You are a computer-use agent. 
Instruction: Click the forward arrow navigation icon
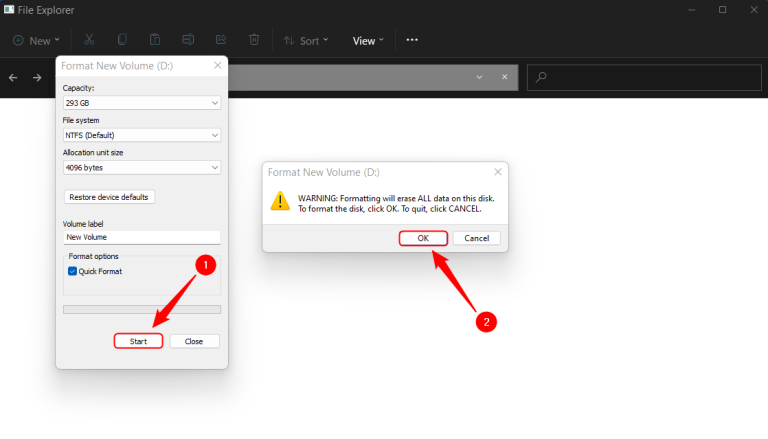(37, 77)
